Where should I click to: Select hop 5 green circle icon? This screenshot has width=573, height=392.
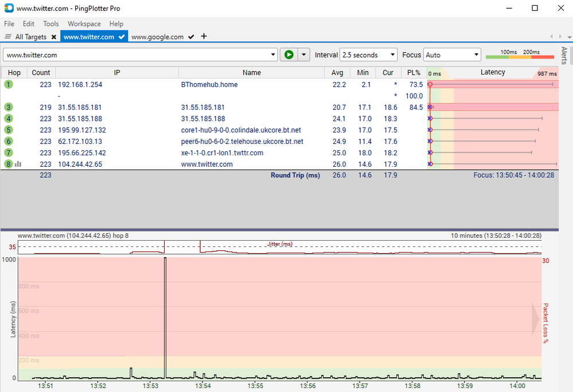pyautogui.click(x=9, y=130)
